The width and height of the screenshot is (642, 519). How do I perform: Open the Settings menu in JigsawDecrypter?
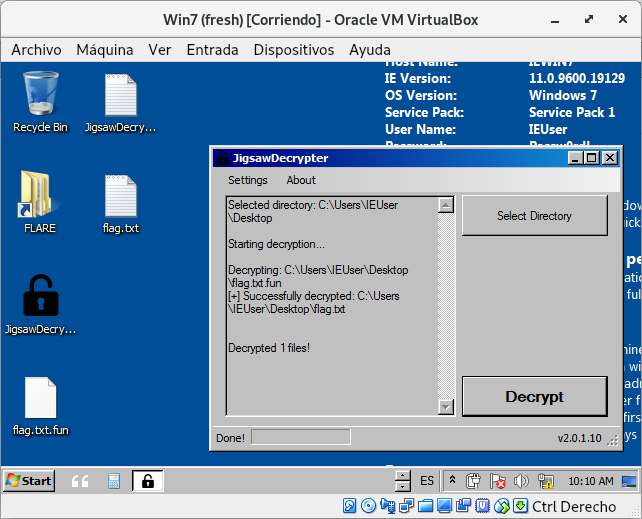248,180
